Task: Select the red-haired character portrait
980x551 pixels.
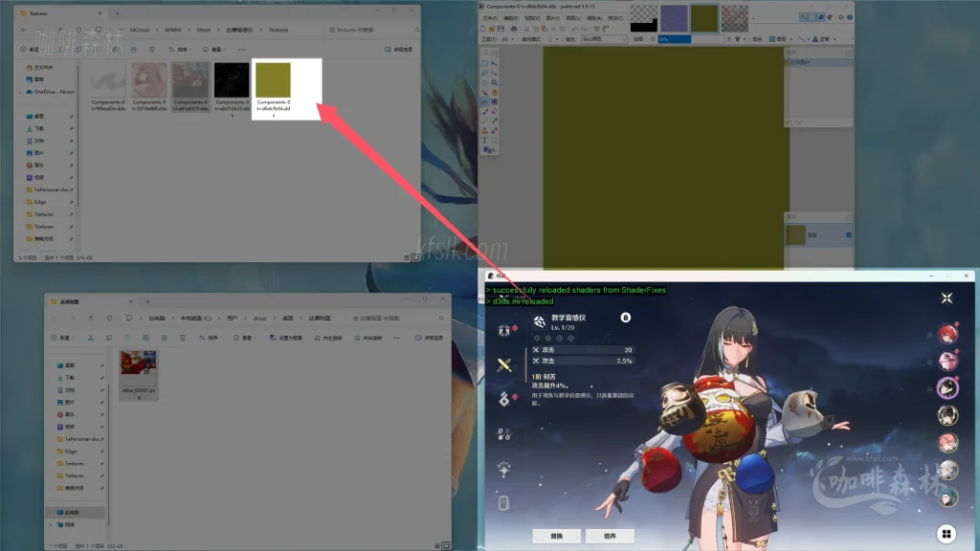Action: 947,333
